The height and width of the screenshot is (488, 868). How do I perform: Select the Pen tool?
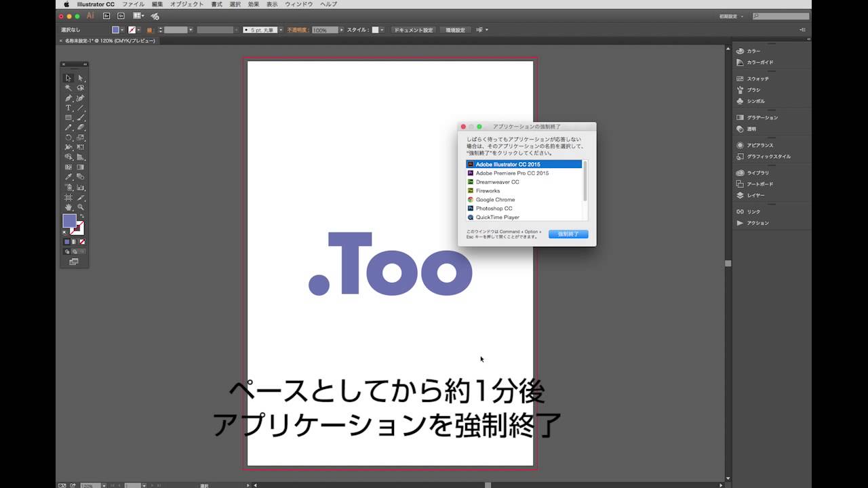68,98
